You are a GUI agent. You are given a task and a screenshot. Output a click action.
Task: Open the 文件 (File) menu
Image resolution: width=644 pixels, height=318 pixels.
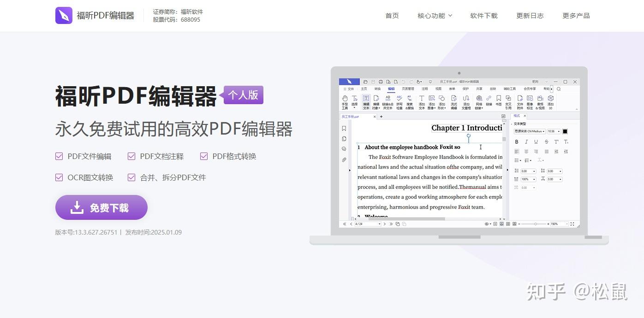(x=348, y=89)
